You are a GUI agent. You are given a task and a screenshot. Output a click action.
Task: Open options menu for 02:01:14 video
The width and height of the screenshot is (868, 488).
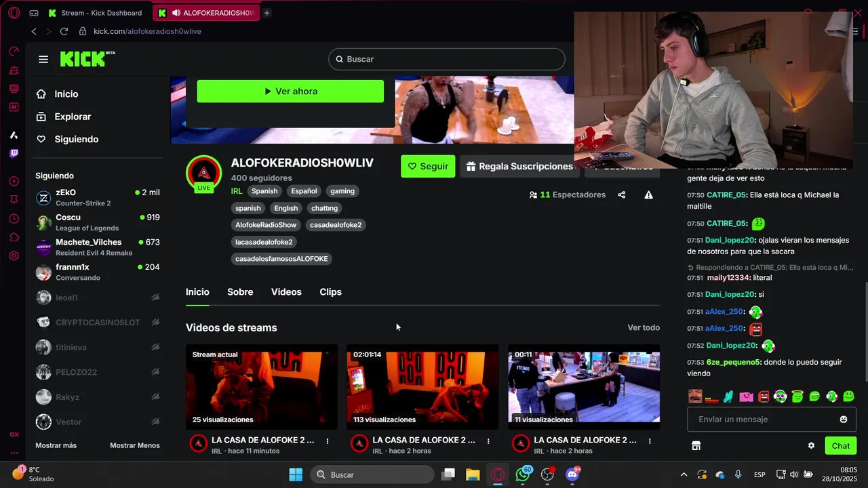488,441
